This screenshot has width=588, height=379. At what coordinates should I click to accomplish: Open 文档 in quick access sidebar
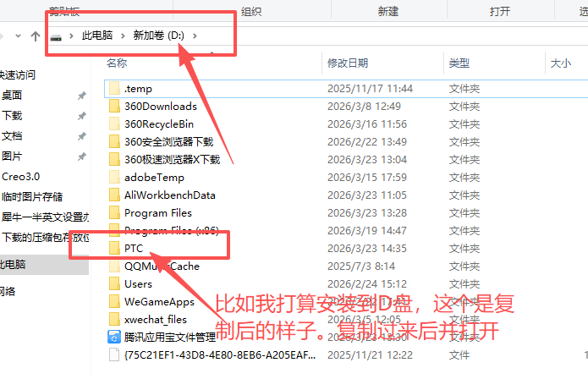(12, 135)
